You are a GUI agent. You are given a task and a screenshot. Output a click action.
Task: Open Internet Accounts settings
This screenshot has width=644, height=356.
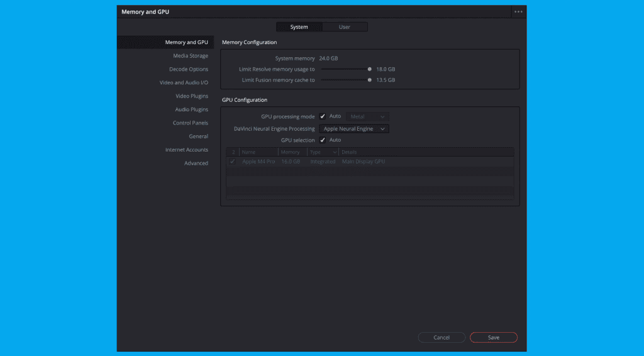(x=187, y=150)
